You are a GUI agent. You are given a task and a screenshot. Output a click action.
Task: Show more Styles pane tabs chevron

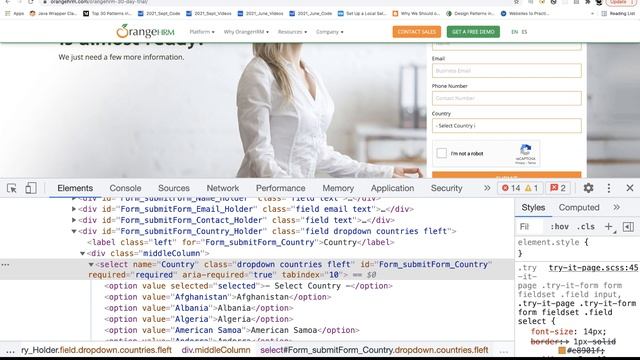[x=616, y=207]
